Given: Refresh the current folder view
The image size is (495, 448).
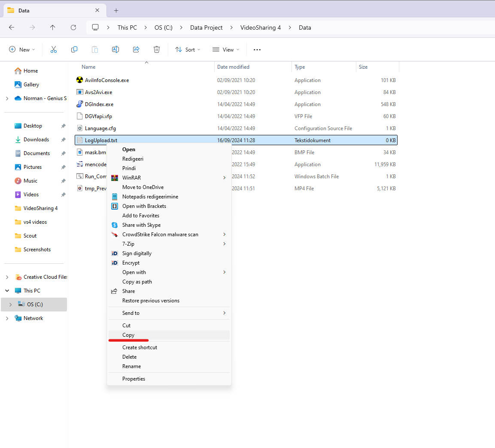Looking at the screenshot, I should pos(73,27).
